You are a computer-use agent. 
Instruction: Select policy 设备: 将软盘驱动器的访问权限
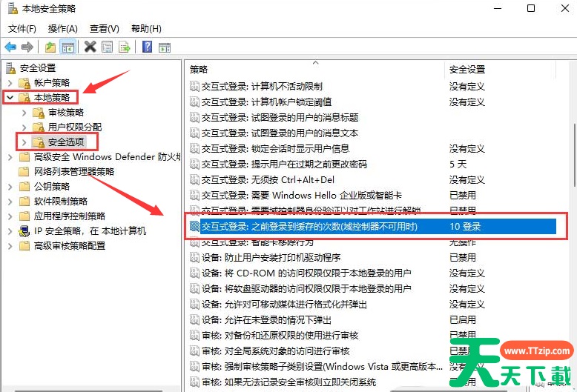306,289
